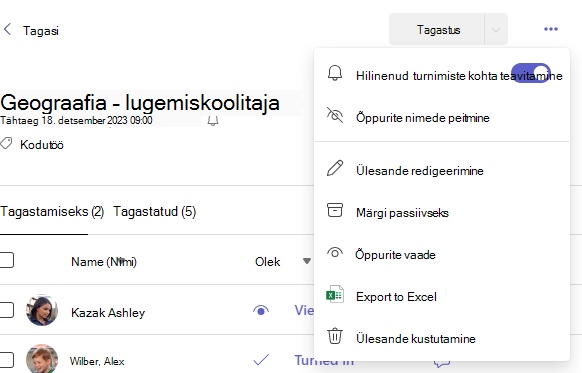This screenshot has height=373, width=582.
Task: Click the student name Kazak Ashley
Action: click(108, 313)
